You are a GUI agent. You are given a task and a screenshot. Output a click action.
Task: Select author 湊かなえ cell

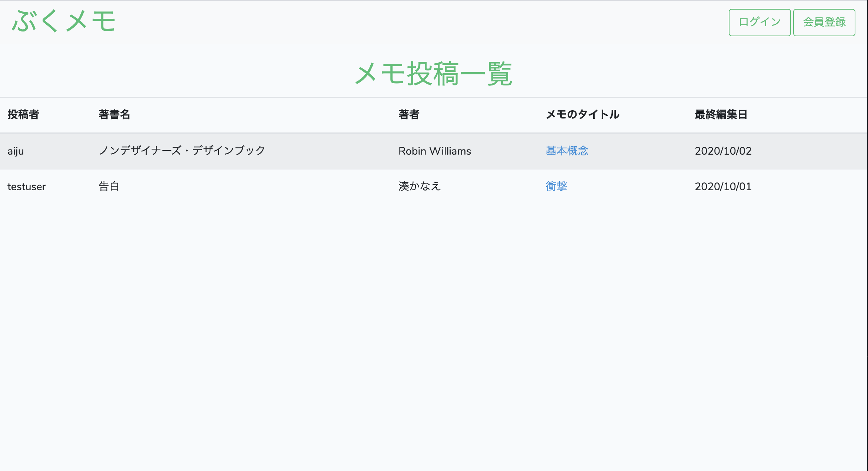420,186
